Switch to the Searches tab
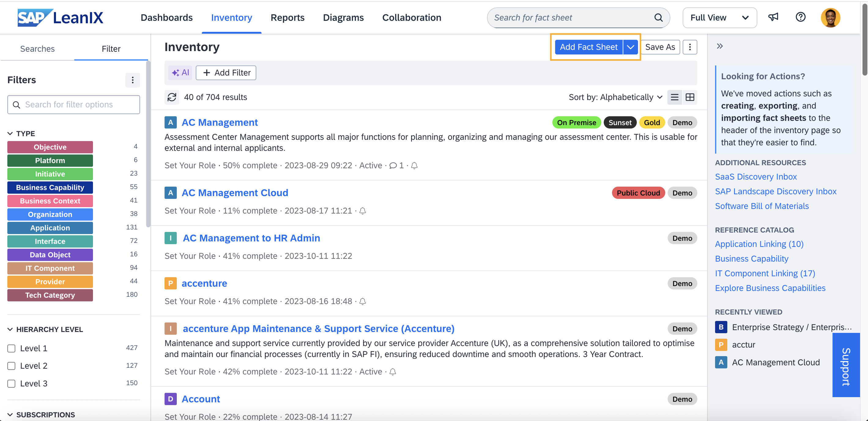Screen dimensions: 868x421 tap(37, 49)
